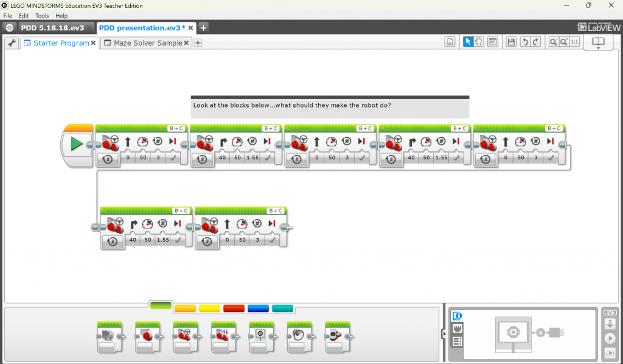Open the Content Editor book icon
This screenshot has width=623, height=364.
[x=598, y=42]
